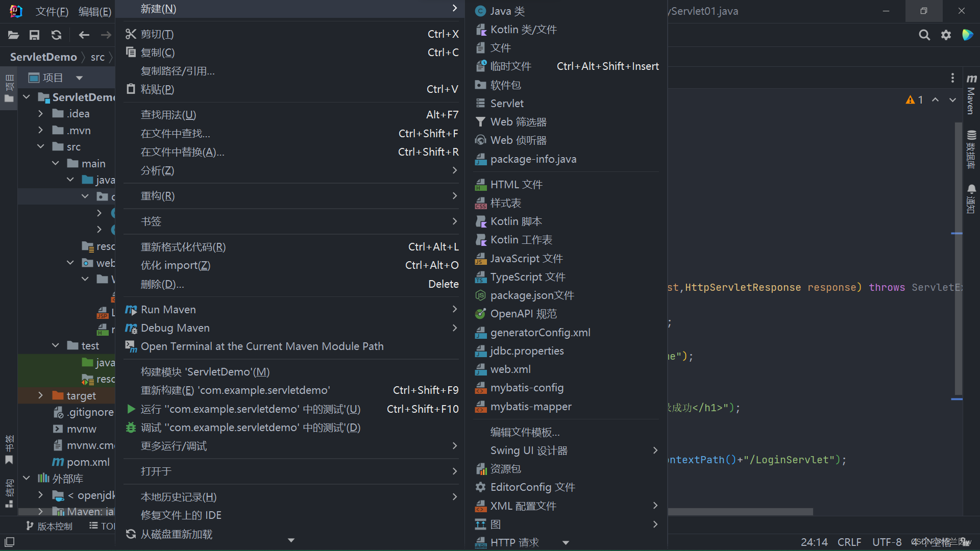The height and width of the screenshot is (551, 980).
Task: Expand the .idea folder in project tree
Action: tap(40, 114)
